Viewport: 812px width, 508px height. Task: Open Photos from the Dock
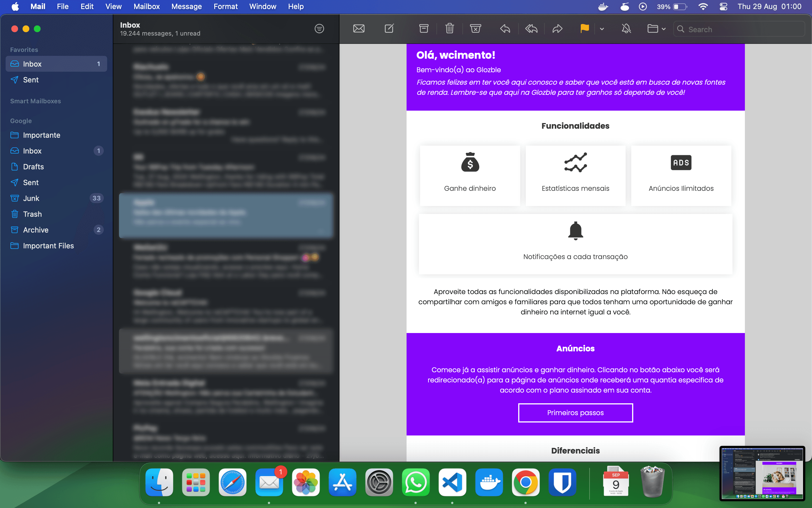(x=306, y=483)
